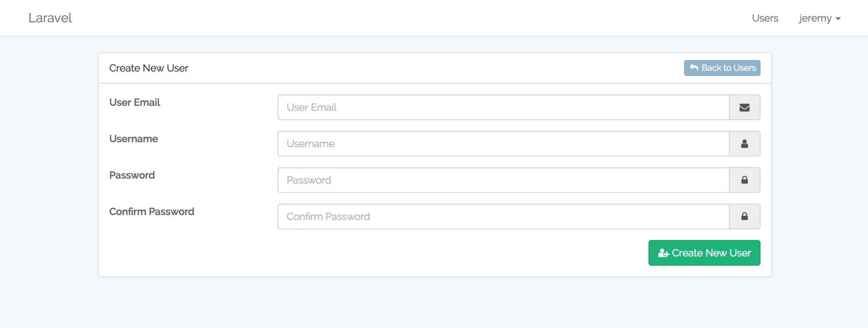Image resolution: width=868 pixels, height=328 pixels.
Task: Go to Users in the navigation bar
Action: tap(765, 18)
